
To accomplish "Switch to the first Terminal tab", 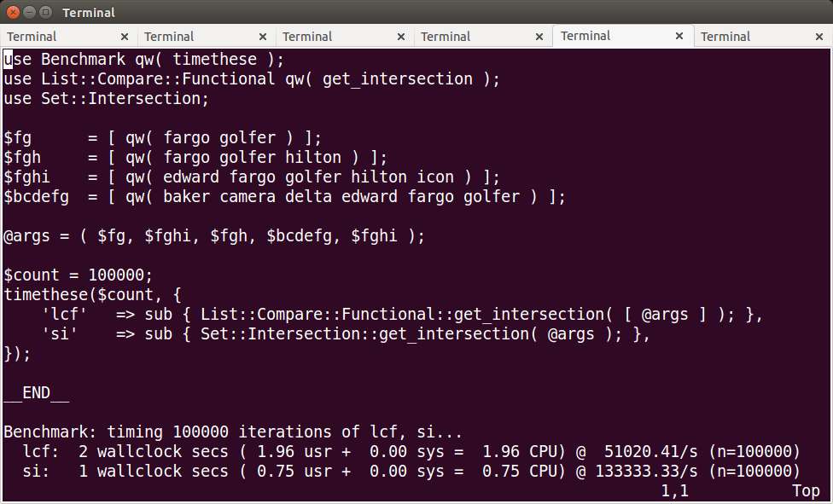I will [32, 37].
